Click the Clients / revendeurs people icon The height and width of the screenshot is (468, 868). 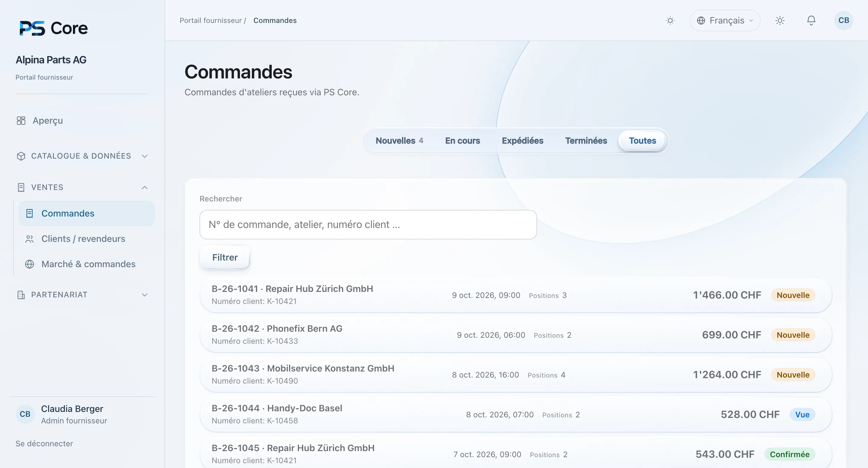coord(30,239)
